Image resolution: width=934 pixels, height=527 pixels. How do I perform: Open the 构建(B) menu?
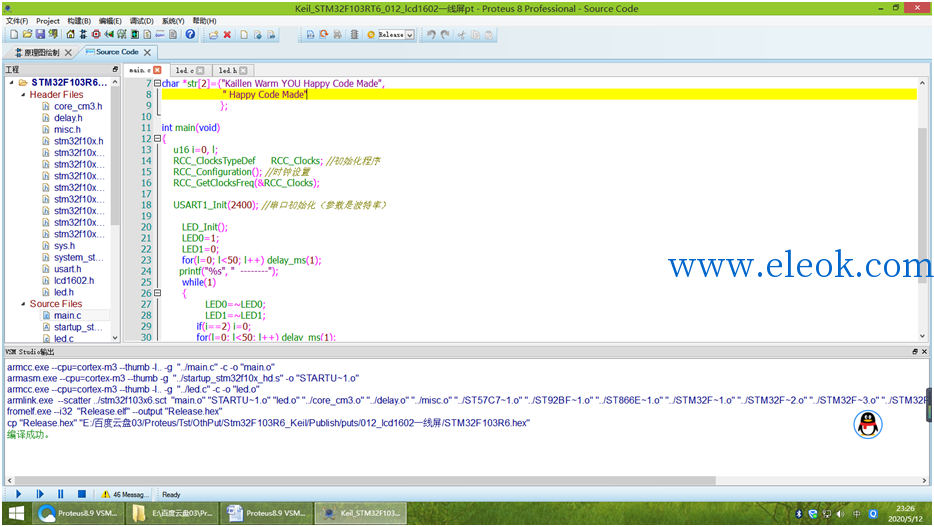[79, 21]
